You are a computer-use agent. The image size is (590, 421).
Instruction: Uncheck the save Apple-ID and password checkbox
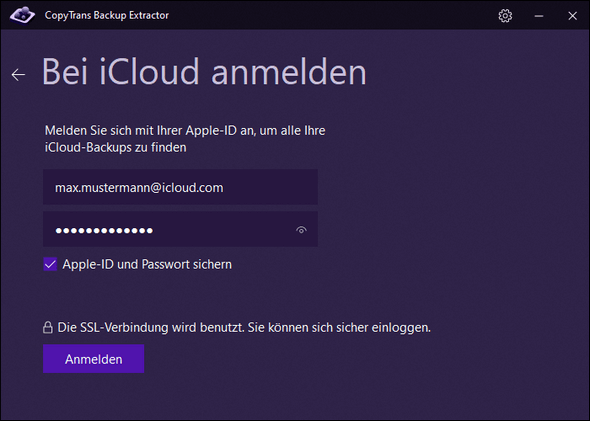[50, 264]
